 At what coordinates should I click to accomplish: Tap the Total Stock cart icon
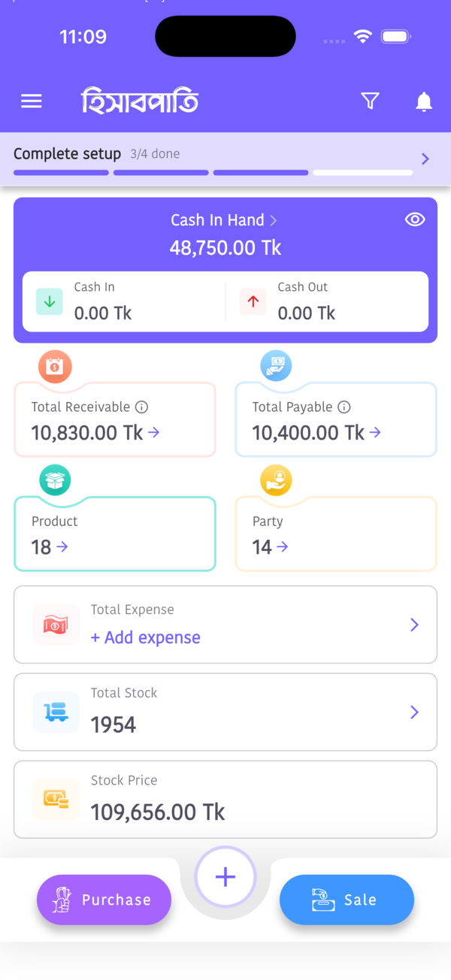(x=56, y=712)
